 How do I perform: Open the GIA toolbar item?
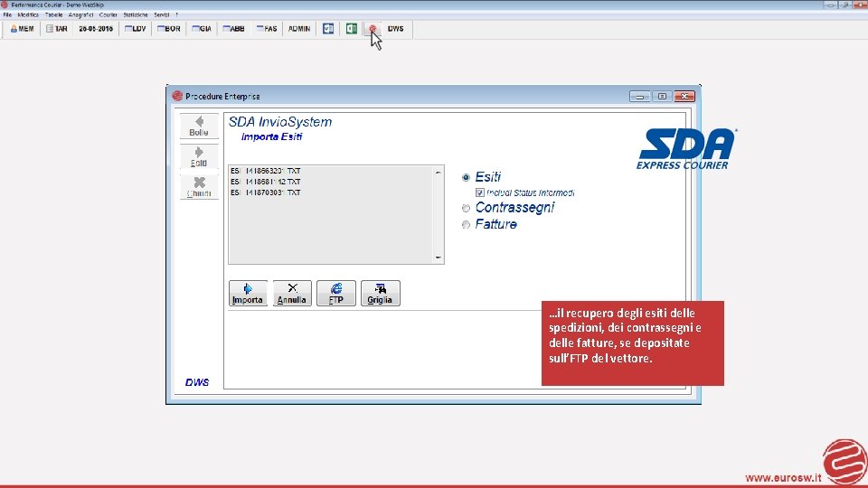(202, 29)
